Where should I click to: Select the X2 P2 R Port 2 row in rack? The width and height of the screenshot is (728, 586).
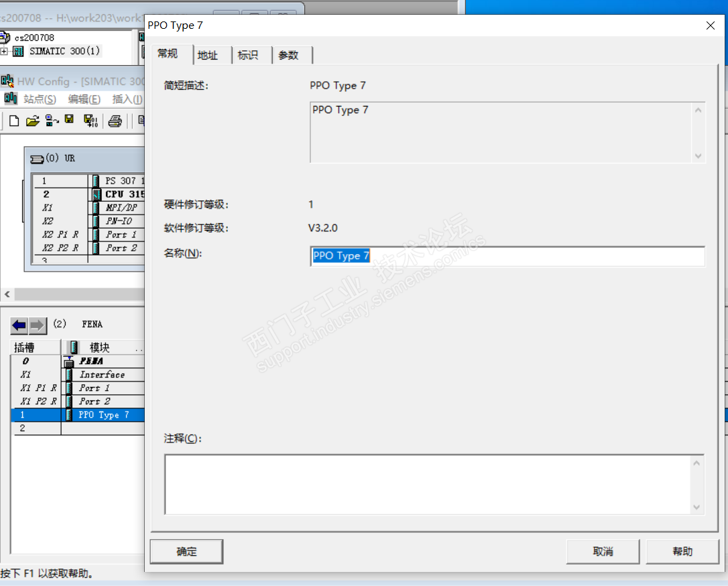tap(88, 248)
